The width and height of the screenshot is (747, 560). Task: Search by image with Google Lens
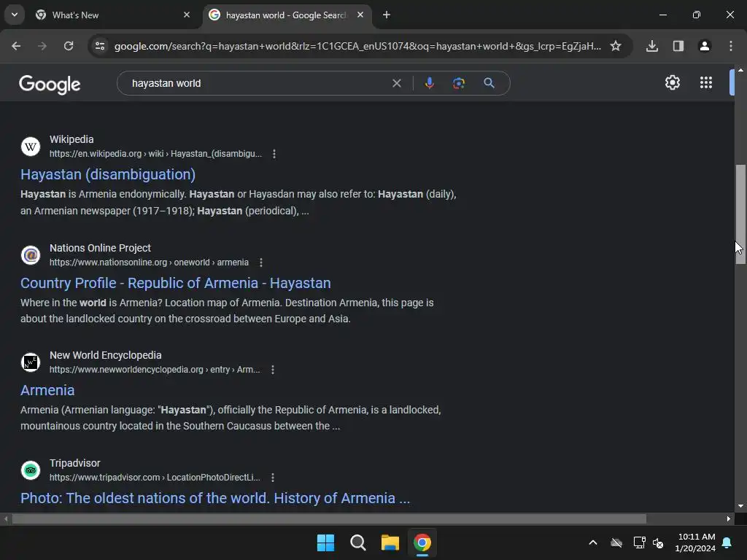459,83
